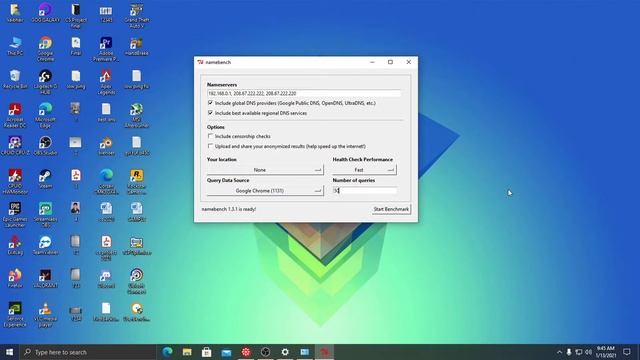Enable Upload and share anonymized results
Screen dimensions: 640x360
(x=210, y=146)
